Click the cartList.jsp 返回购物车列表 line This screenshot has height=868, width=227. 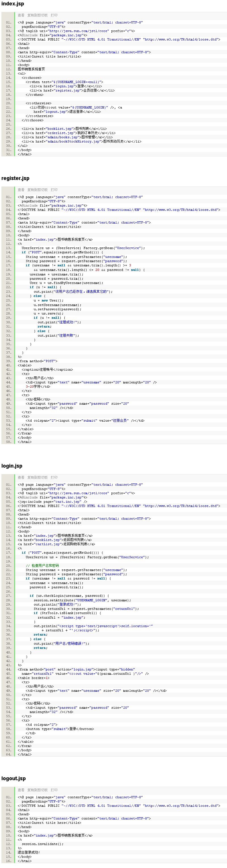click(x=56, y=544)
